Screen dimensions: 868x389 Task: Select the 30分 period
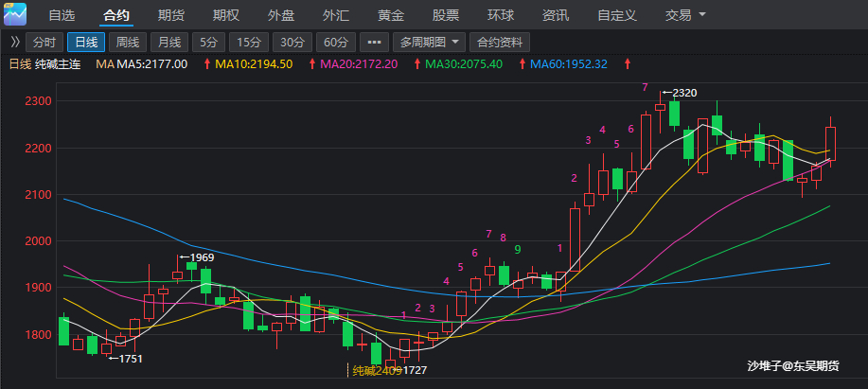click(x=292, y=42)
